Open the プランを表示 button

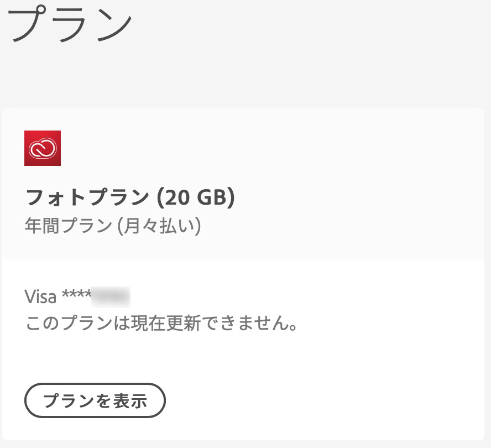tap(95, 400)
